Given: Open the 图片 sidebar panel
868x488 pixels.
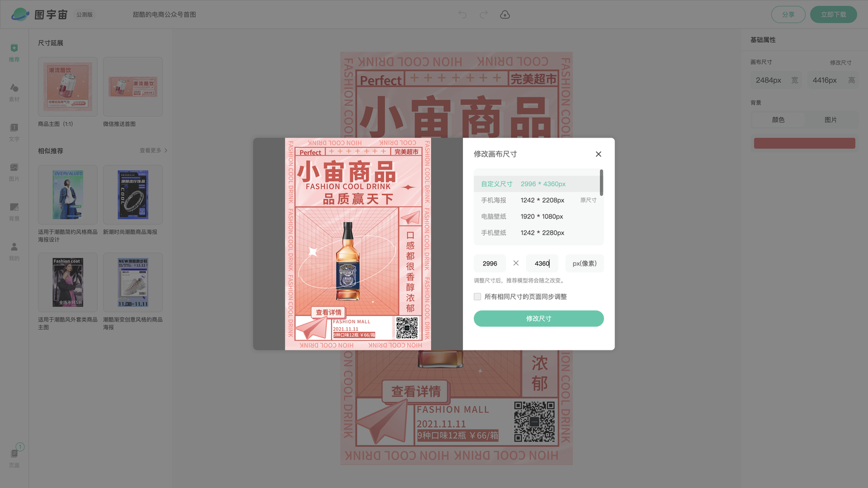Looking at the screenshot, I should (14, 172).
